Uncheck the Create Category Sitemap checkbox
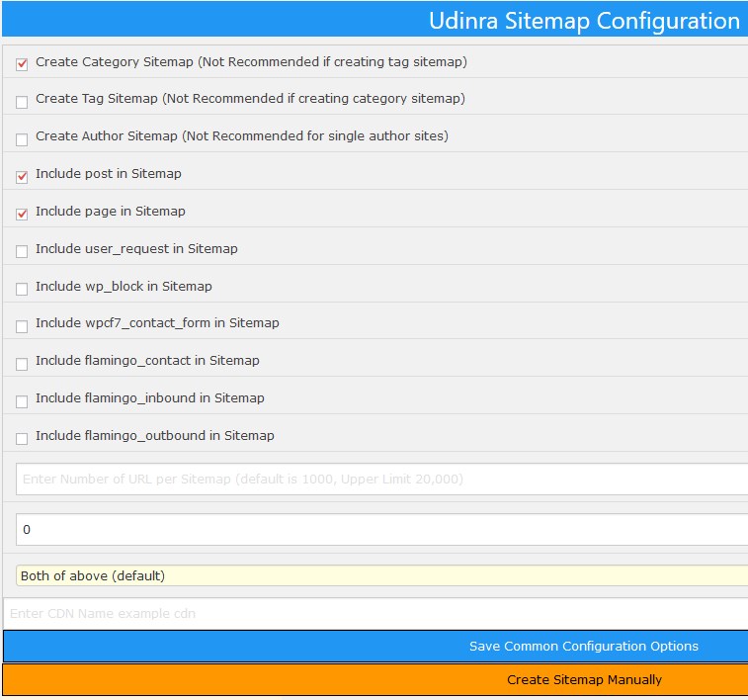 pos(22,64)
